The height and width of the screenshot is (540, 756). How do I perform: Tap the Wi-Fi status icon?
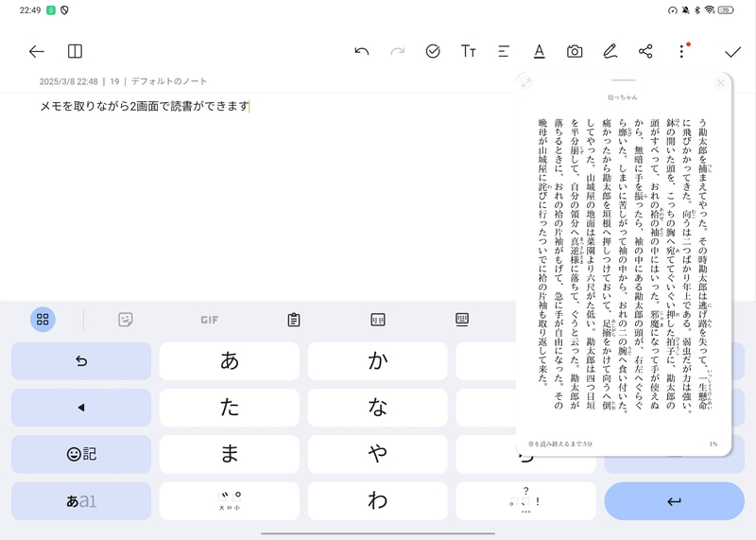click(x=710, y=10)
